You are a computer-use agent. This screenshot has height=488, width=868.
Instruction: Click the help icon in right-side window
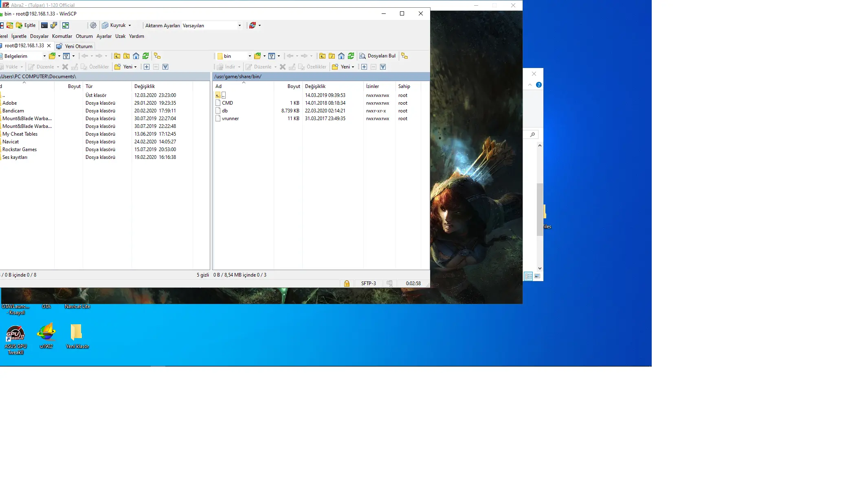point(539,85)
